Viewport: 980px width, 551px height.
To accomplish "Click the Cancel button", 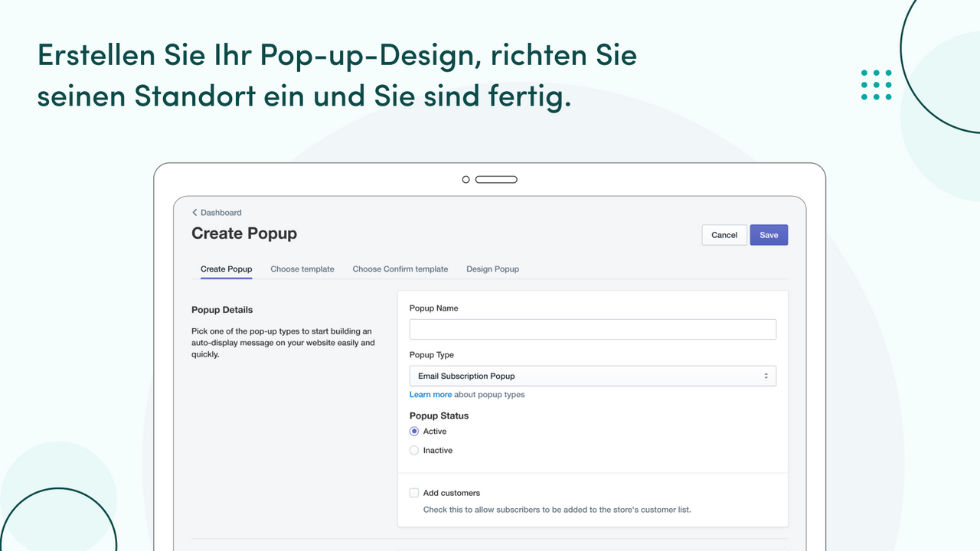I will click(724, 235).
